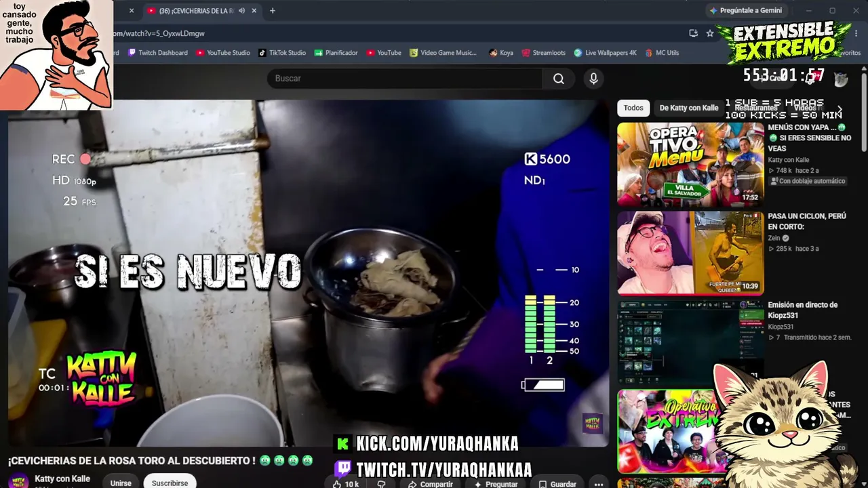Open the Koya bookmark
The height and width of the screenshot is (488, 868).
(x=501, y=53)
